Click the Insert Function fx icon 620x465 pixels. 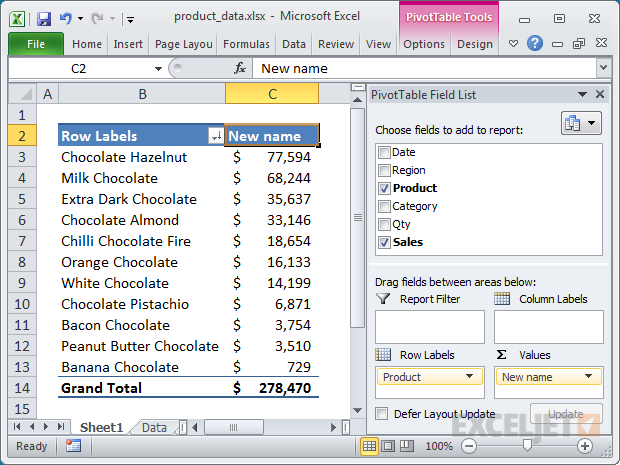click(x=240, y=68)
